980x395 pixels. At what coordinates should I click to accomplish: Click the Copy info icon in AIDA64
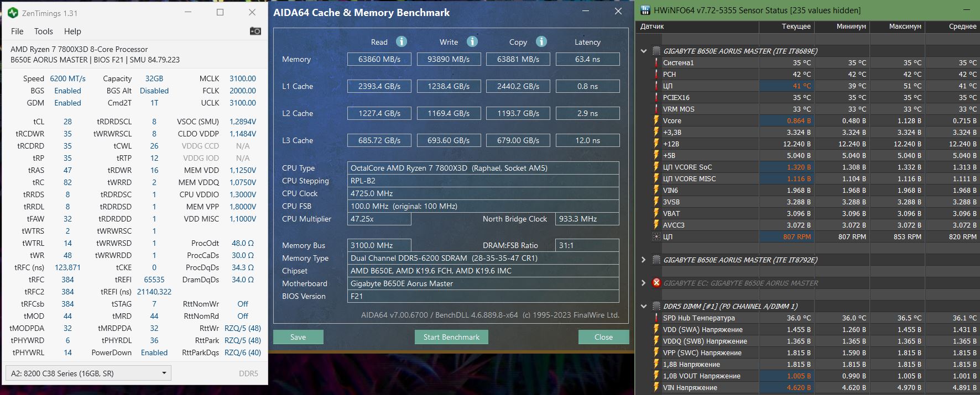click(x=541, y=42)
